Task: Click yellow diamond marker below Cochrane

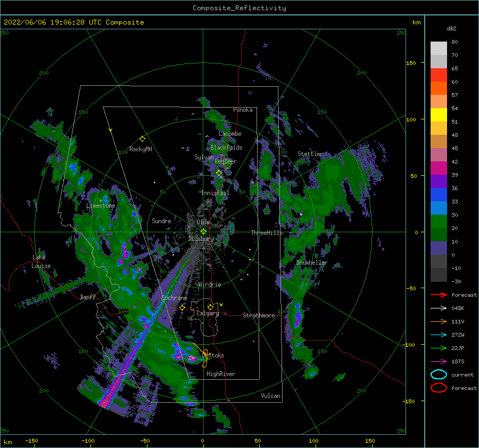Action: (182, 307)
